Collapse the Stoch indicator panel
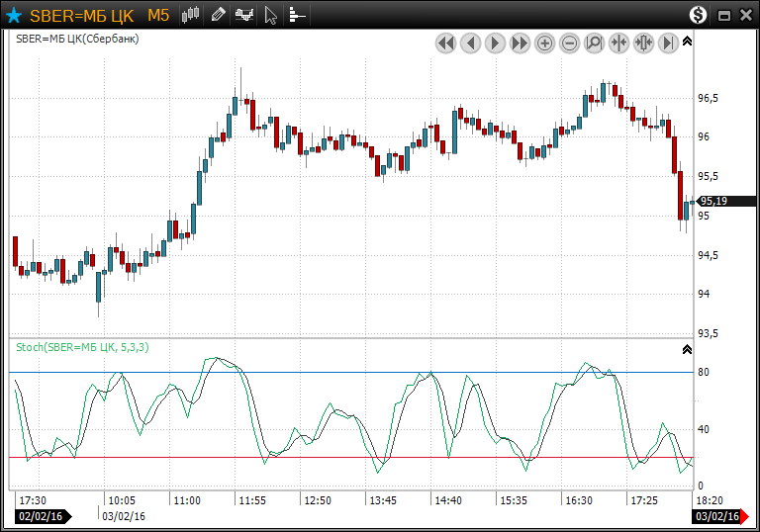This screenshot has height=532, width=760. [688, 349]
